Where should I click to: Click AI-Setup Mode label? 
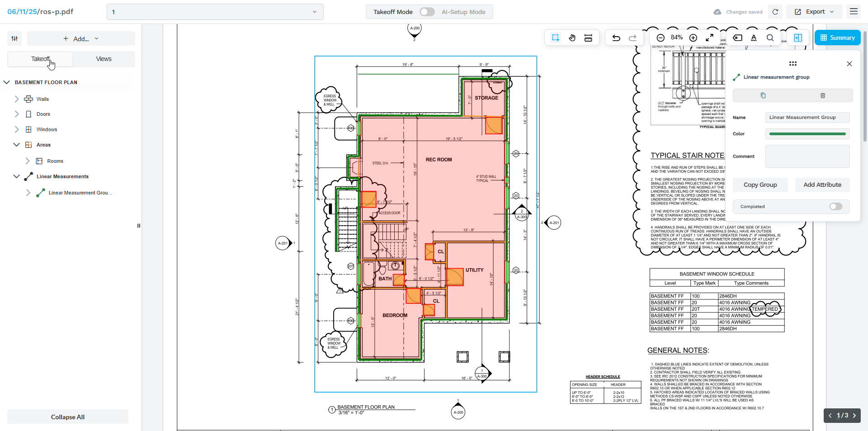pyautogui.click(x=463, y=12)
